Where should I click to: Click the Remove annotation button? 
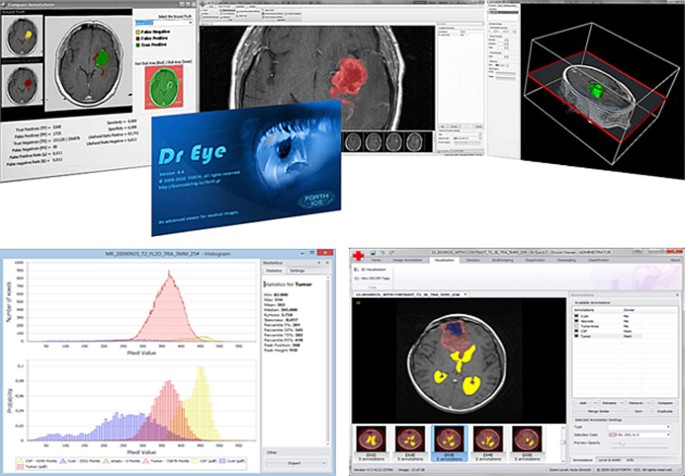click(x=636, y=403)
